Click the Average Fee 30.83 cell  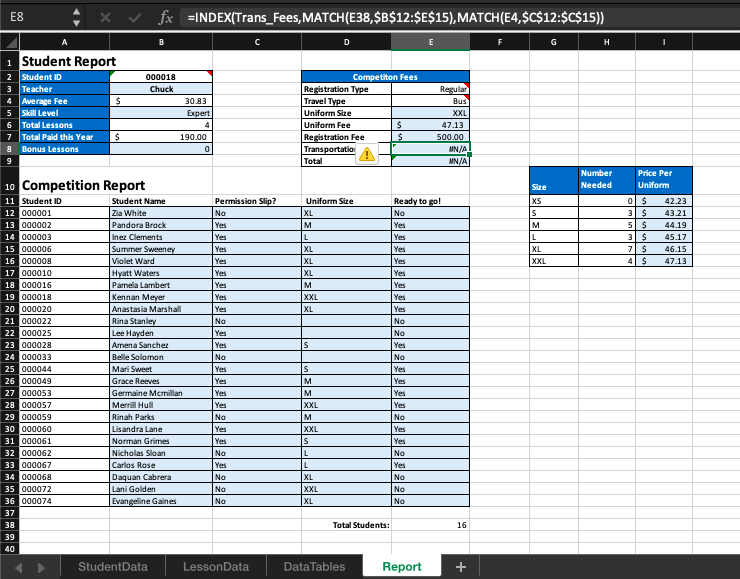[161, 101]
